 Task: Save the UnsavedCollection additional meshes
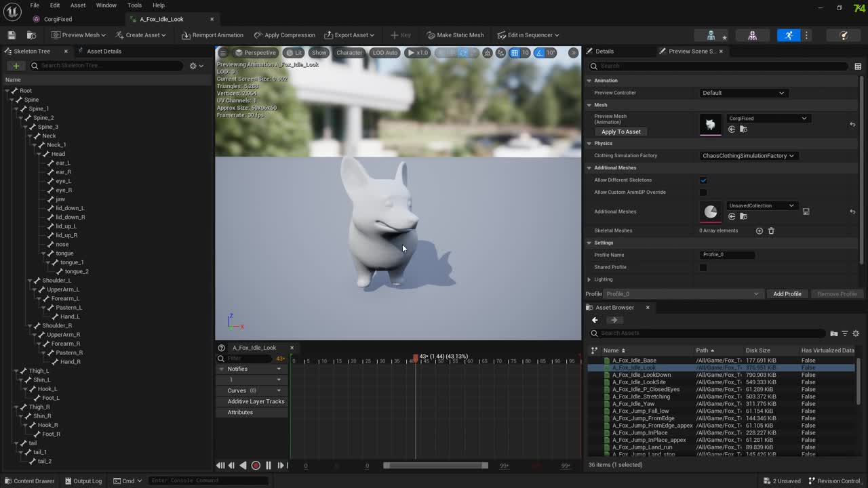(806, 211)
